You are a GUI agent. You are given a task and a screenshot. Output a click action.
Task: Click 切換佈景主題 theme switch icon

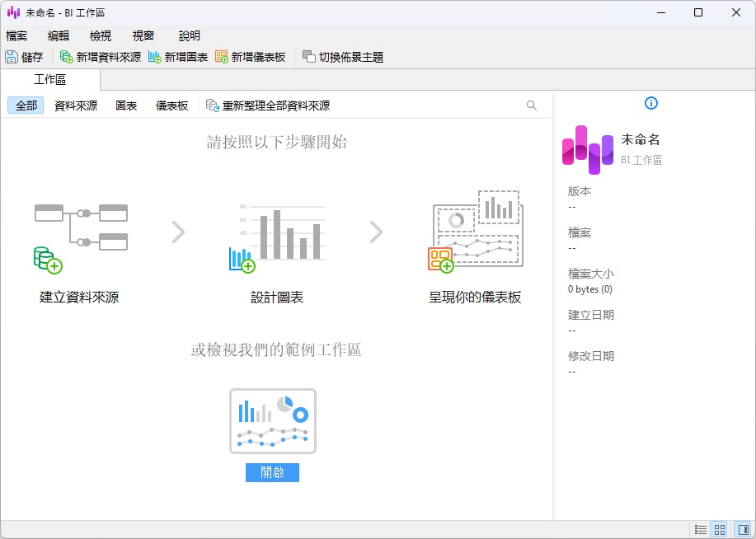pyautogui.click(x=309, y=57)
